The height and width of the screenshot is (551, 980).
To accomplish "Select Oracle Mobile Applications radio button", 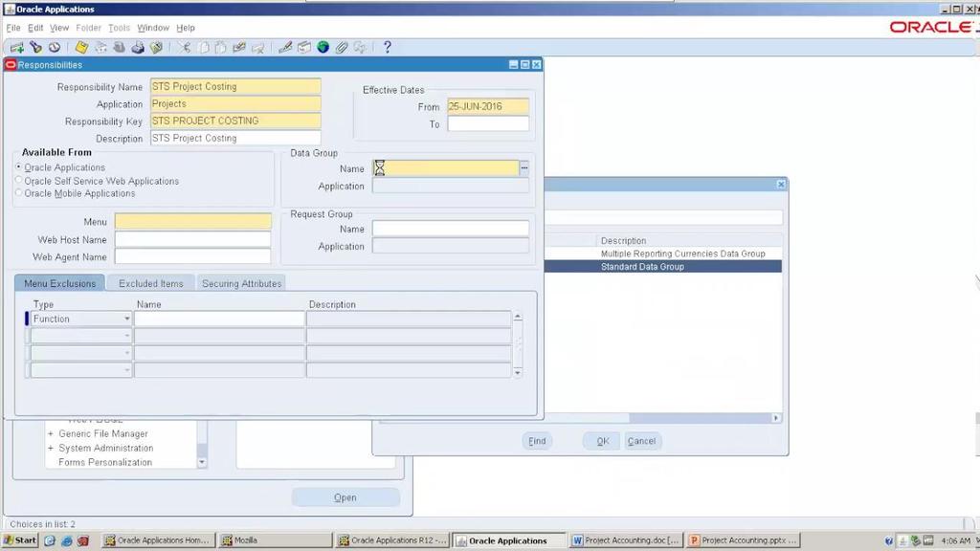I will [x=19, y=193].
